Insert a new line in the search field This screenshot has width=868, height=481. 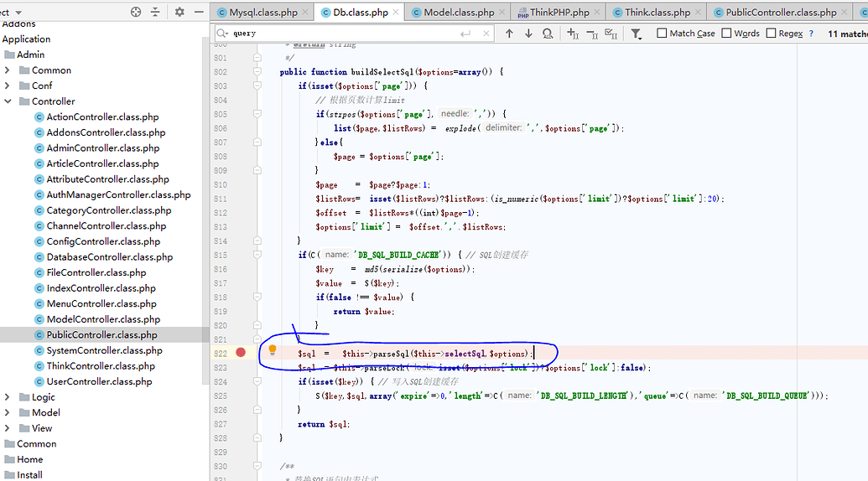[x=465, y=34]
